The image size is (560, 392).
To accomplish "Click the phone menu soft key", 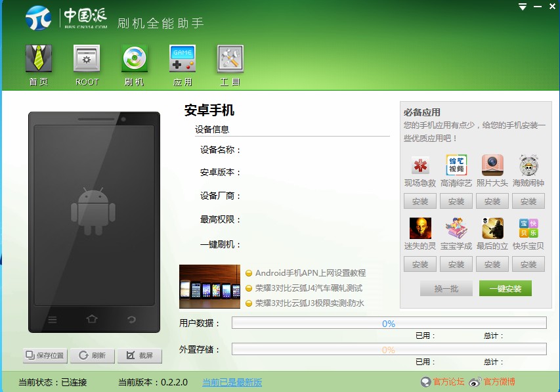I will click(x=53, y=320).
